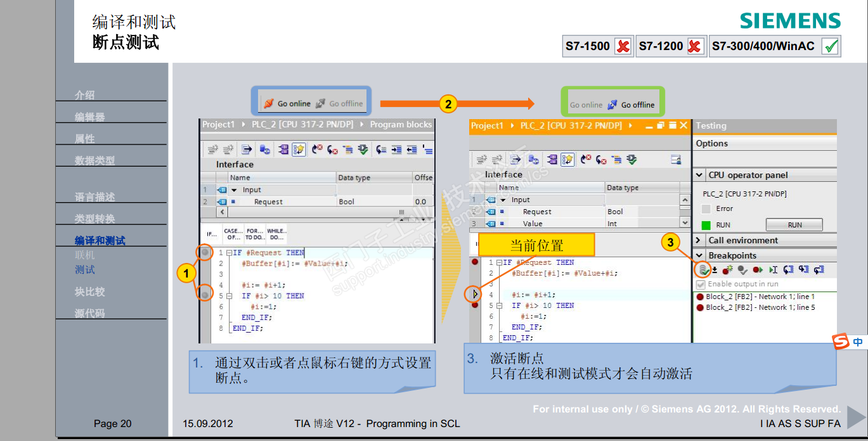Click the 中 language mode indicator
The height and width of the screenshot is (441, 868).
pos(858,342)
